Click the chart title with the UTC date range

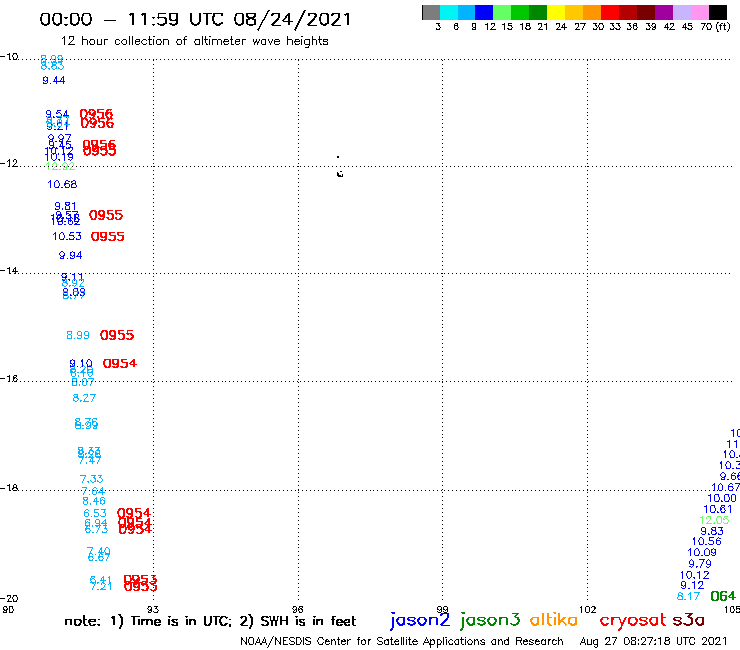point(195,19)
